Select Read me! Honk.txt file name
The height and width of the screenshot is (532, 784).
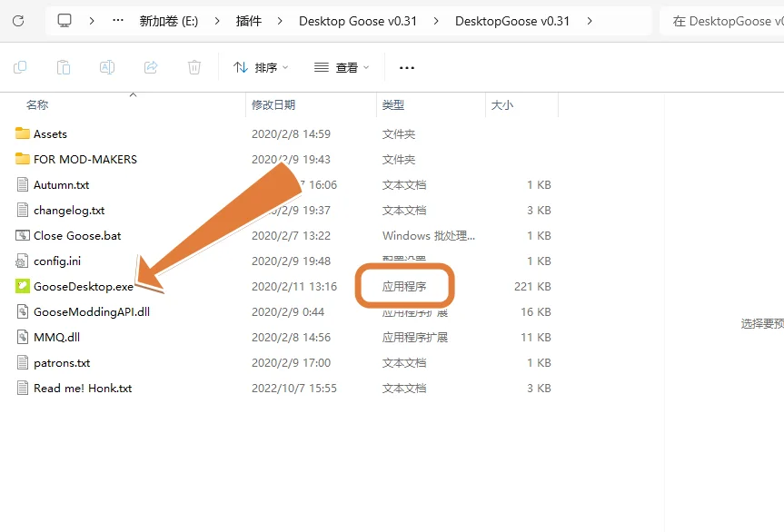point(83,389)
